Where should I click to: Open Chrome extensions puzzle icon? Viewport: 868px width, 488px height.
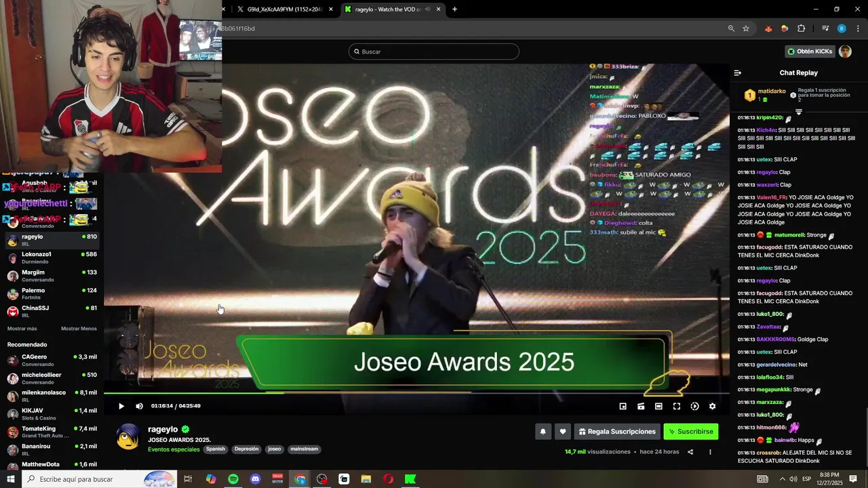[x=801, y=28]
